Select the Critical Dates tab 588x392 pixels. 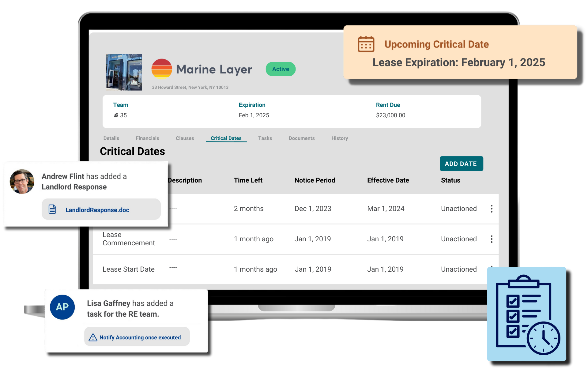tap(225, 138)
